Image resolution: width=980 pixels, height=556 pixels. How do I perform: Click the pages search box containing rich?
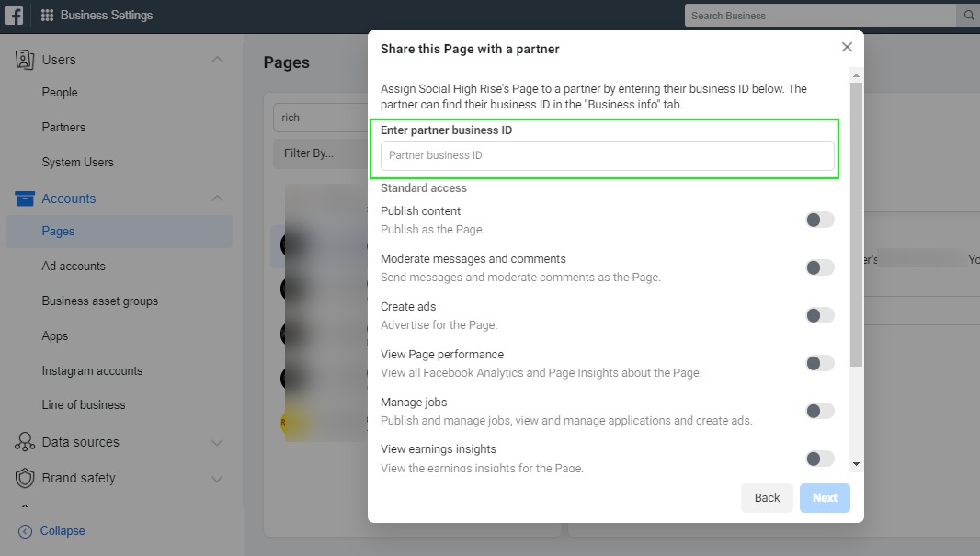tap(321, 118)
